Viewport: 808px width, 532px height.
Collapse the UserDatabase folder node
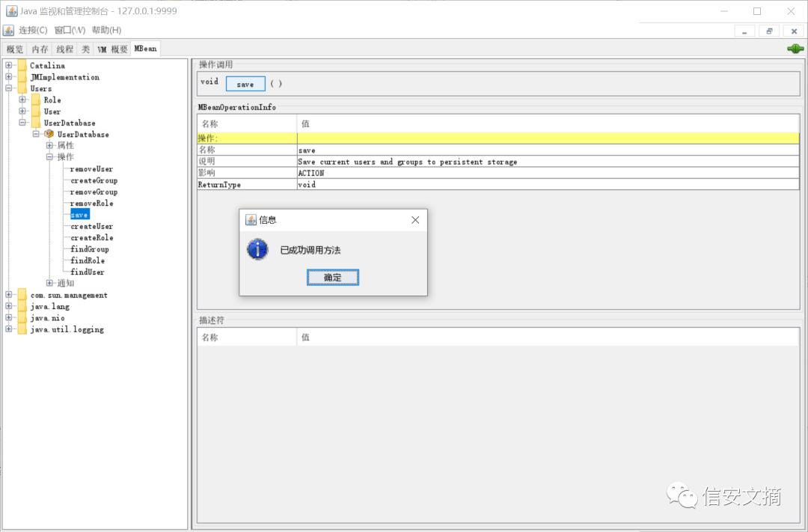[x=22, y=123]
